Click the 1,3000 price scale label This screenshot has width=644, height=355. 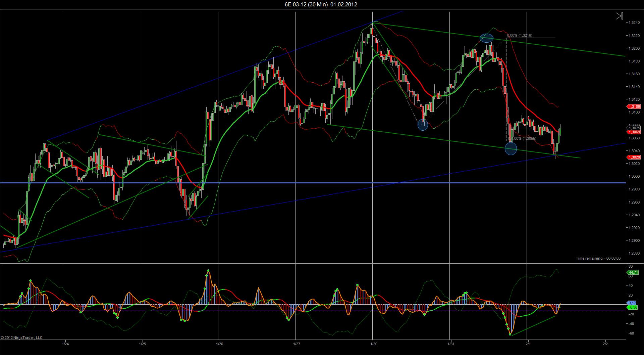pyautogui.click(x=635, y=176)
